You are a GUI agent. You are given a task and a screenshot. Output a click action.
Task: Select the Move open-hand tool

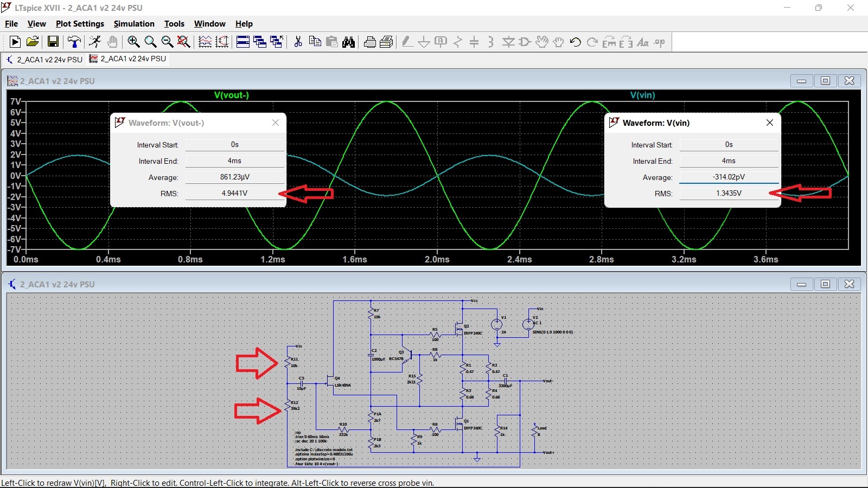541,42
